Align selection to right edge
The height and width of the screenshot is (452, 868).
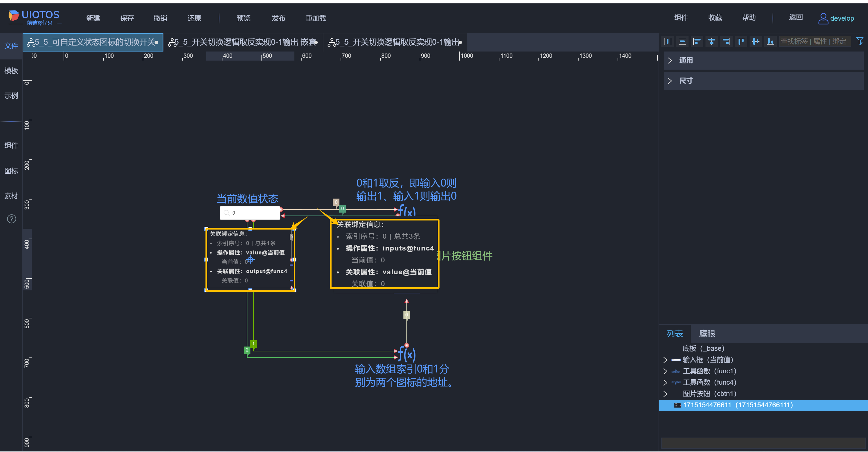(x=726, y=41)
